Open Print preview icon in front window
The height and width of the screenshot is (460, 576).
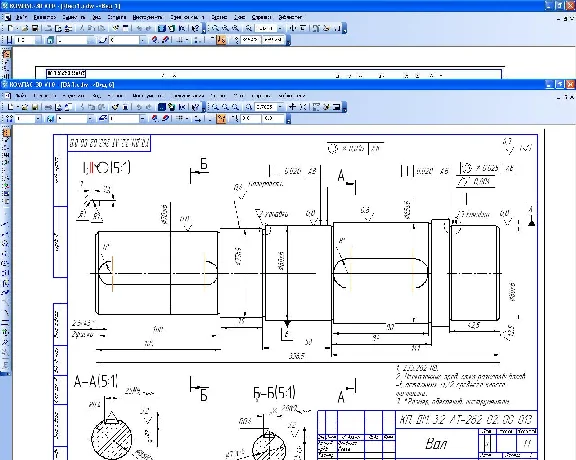point(58,107)
